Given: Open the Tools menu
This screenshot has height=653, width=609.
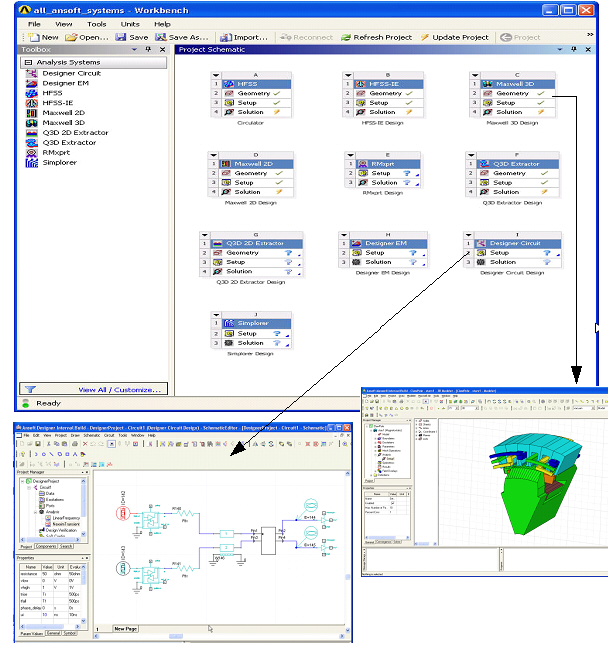Looking at the screenshot, I should 96,23.
